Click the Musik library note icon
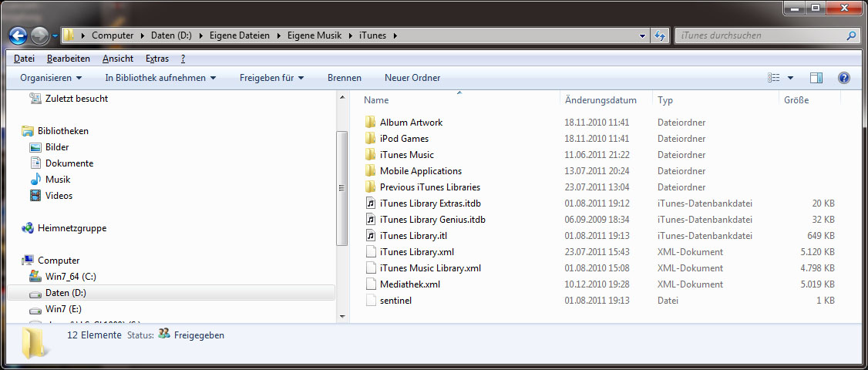Viewport: 868px width, 370px height. [x=35, y=180]
